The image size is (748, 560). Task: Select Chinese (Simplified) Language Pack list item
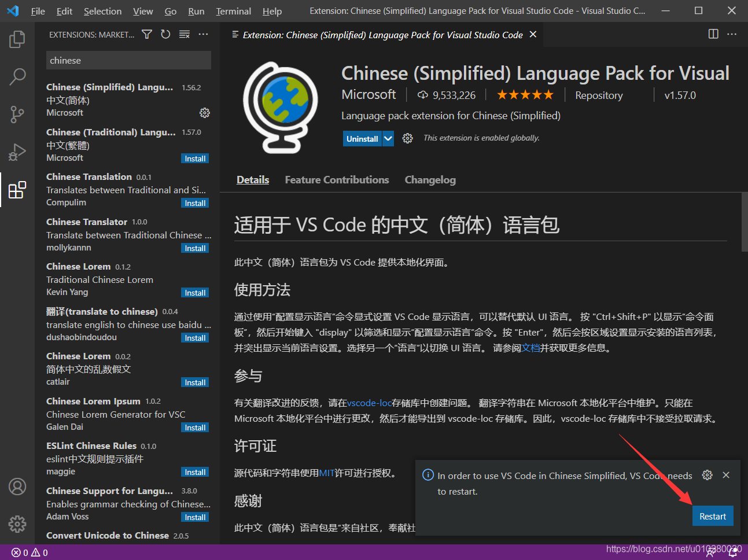coord(128,100)
